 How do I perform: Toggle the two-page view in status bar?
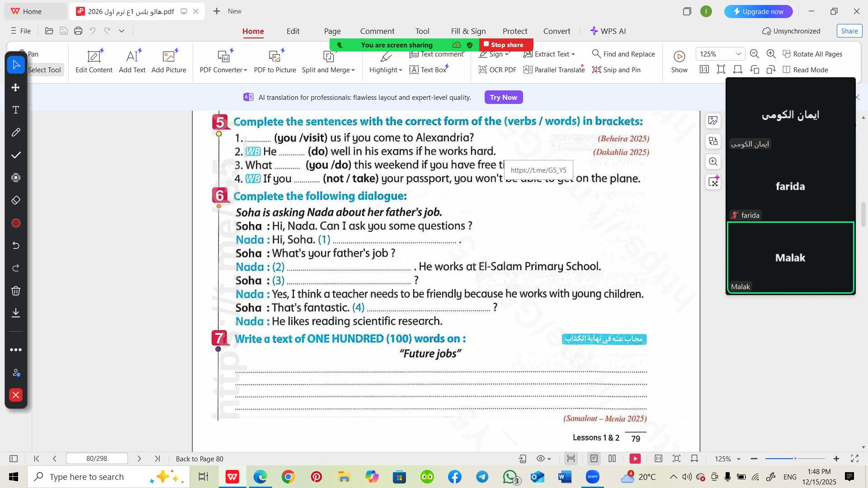(612, 459)
